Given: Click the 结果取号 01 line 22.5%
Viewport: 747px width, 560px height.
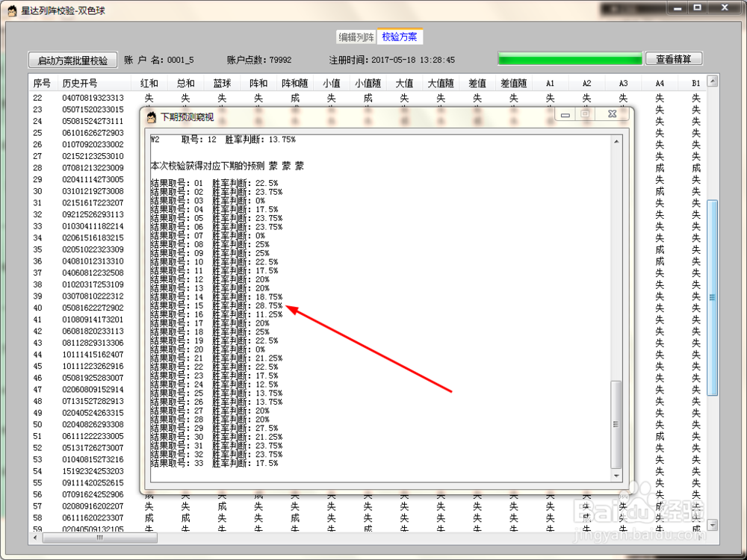Looking at the screenshot, I should pos(214,184).
